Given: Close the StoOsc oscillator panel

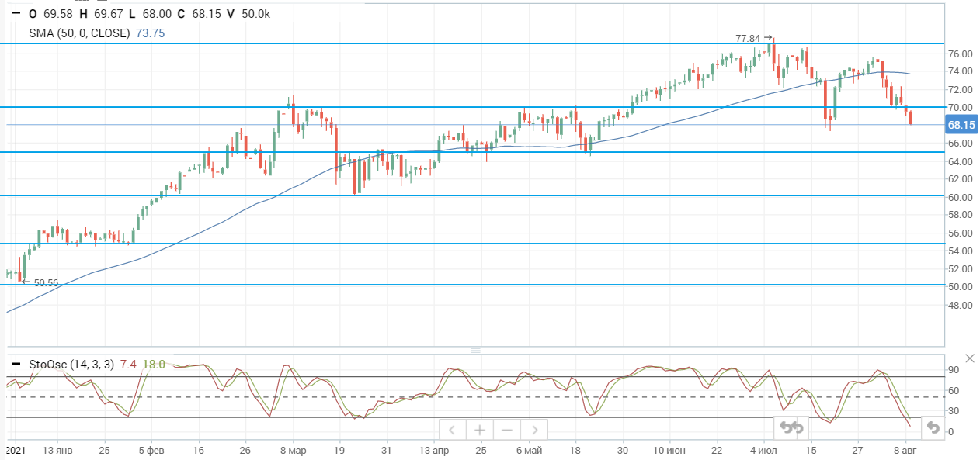Looking at the screenshot, I should click(970, 358).
